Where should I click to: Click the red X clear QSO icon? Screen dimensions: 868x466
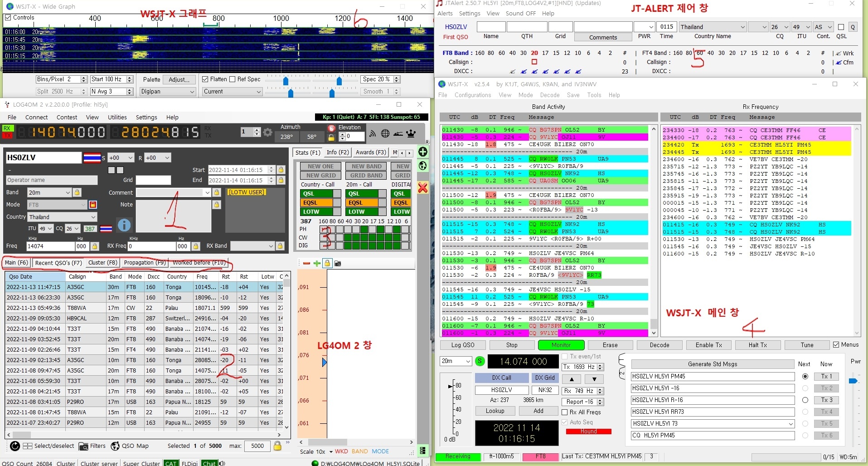click(x=423, y=187)
